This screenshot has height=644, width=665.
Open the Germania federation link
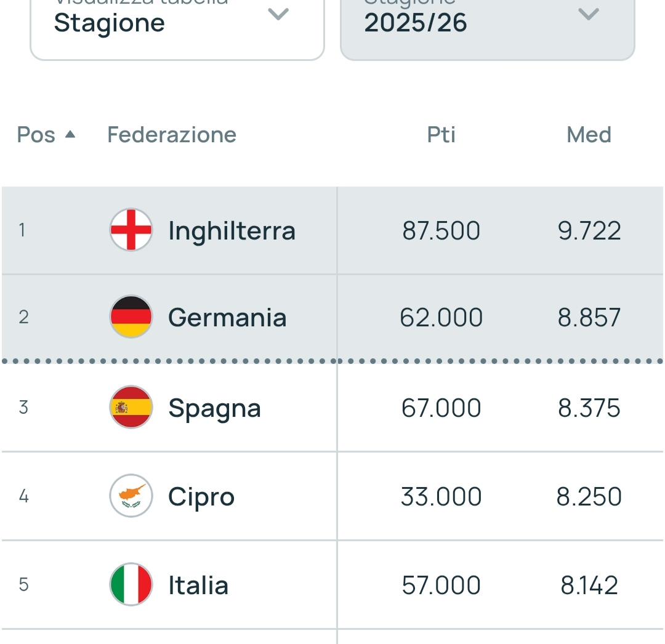pyautogui.click(x=227, y=318)
